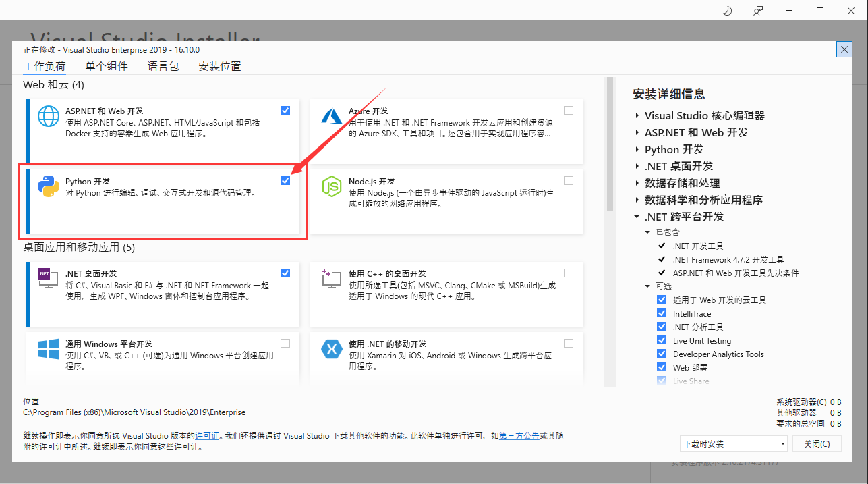The image size is (868, 484).
Task: Check the 使用 C++ 的桌面开发 workload
Action: pyautogui.click(x=569, y=273)
